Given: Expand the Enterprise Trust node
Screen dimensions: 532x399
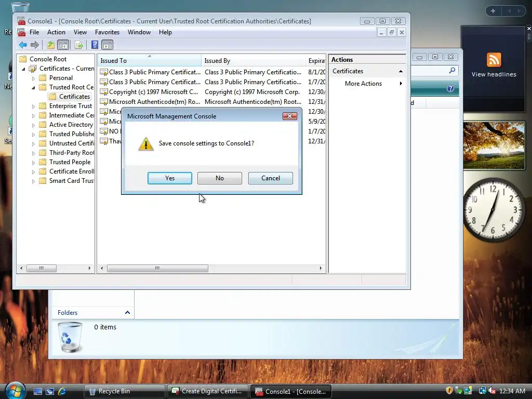Looking at the screenshot, I should [x=33, y=107].
